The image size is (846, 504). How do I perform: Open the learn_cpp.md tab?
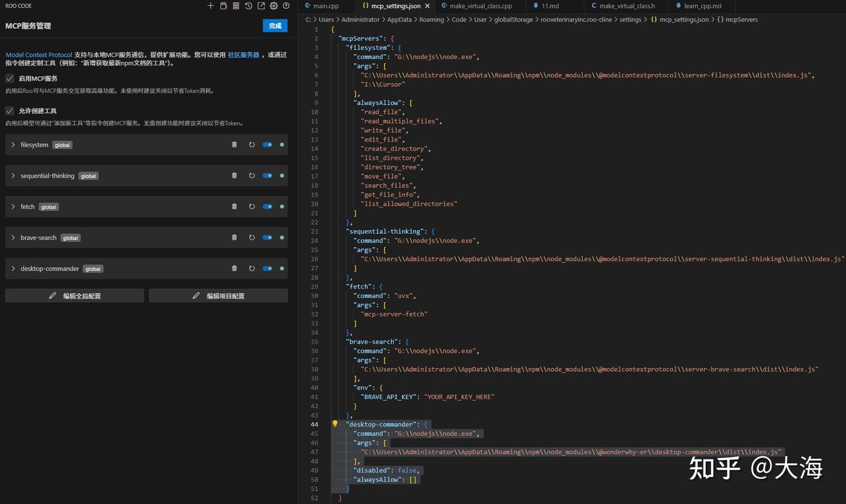(702, 6)
